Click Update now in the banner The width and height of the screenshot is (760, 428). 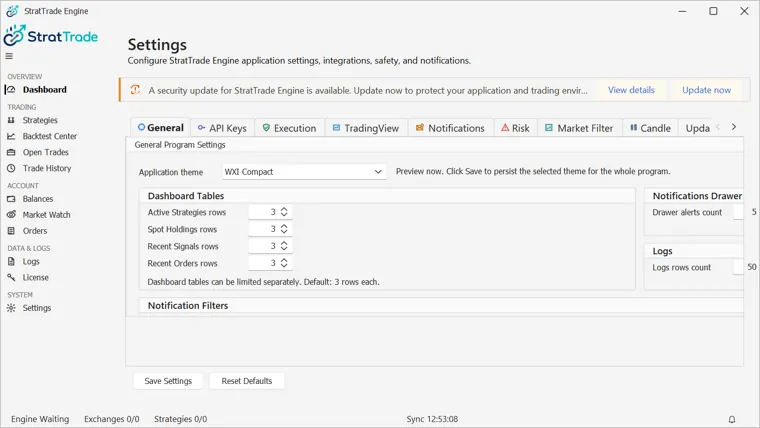point(706,90)
